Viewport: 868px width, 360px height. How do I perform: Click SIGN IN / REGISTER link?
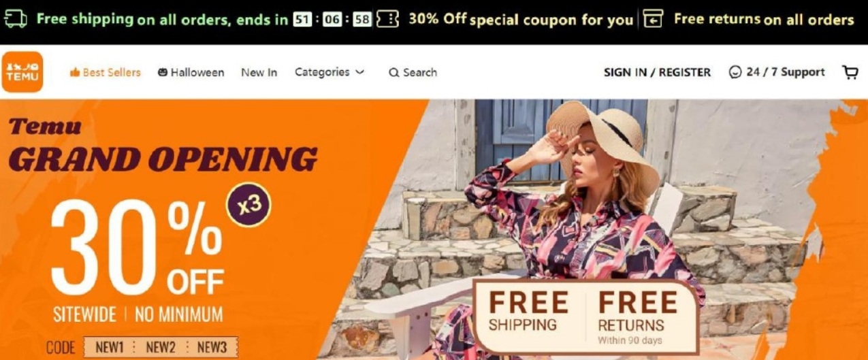[657, 72]
